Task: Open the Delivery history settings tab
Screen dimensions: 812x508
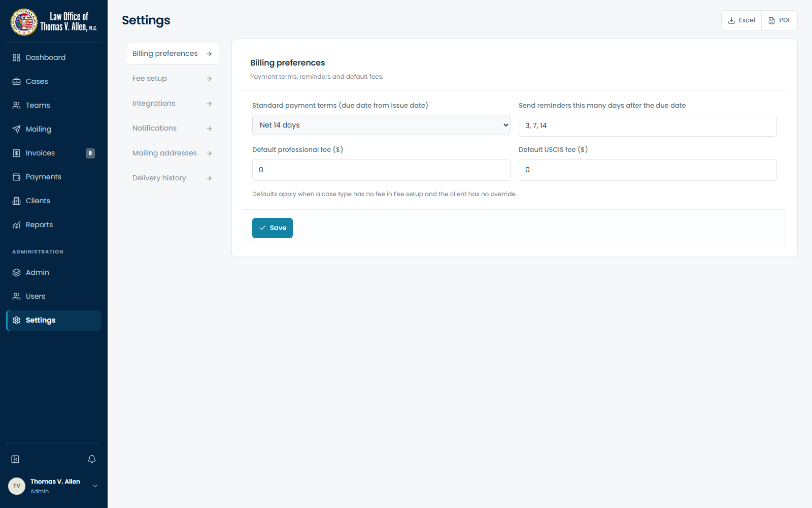Action: pyautogui.click(x=173, y=178)
